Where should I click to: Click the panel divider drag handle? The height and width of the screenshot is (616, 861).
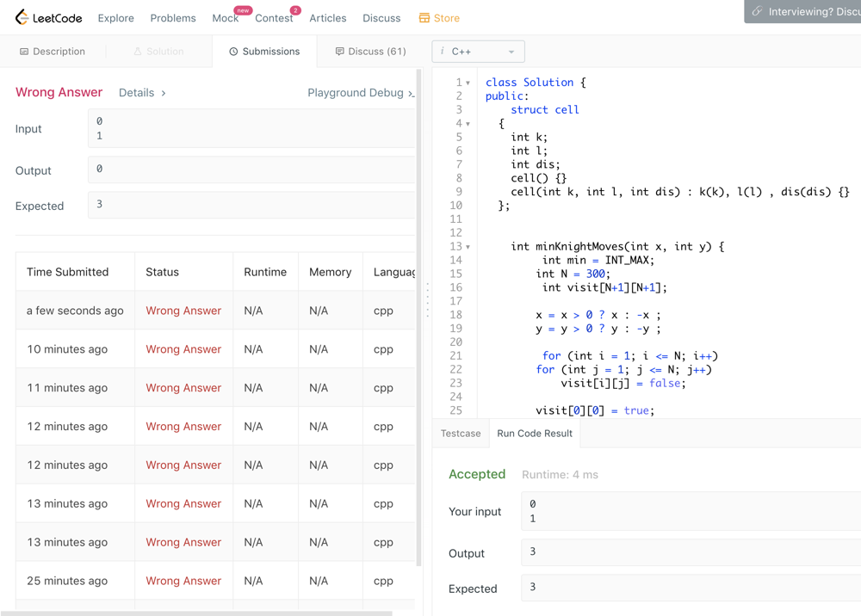[427, 300]
